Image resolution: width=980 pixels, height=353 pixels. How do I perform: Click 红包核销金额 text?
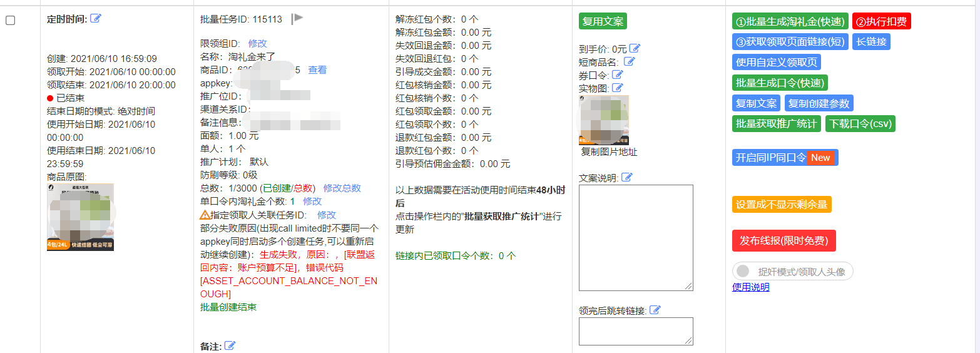444,85
